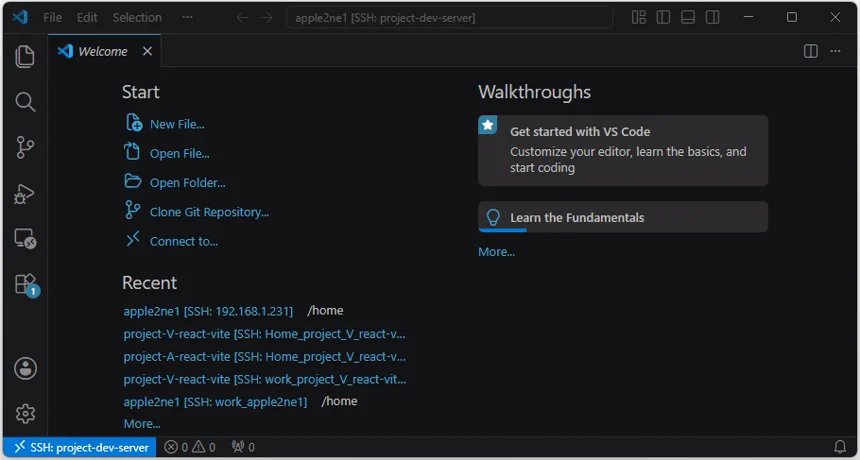The height and width of the screenshot is (460, 860).
Task: Split the editor to the right
Action: point(811,51)
